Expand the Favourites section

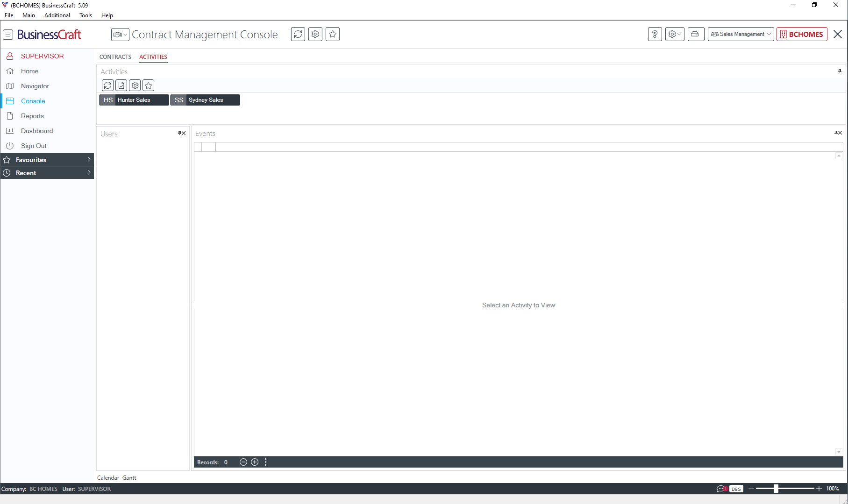coord(47,160)
